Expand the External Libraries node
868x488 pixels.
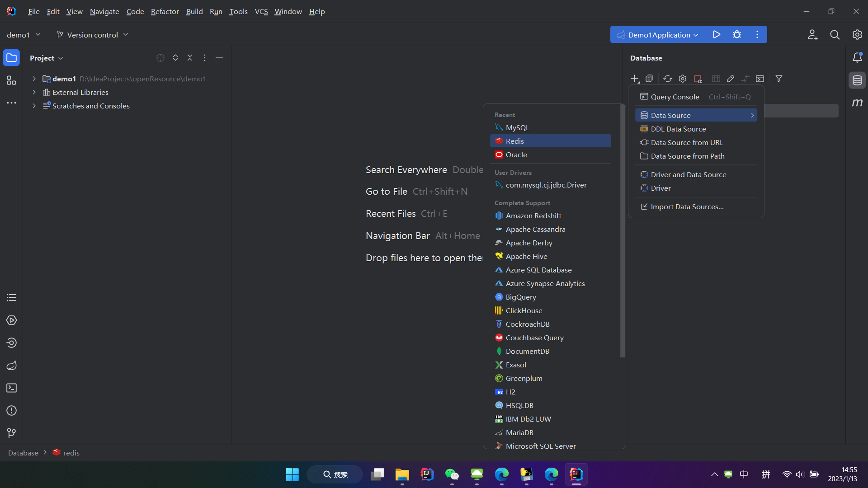pyautogui.click(x=34, y=92)
